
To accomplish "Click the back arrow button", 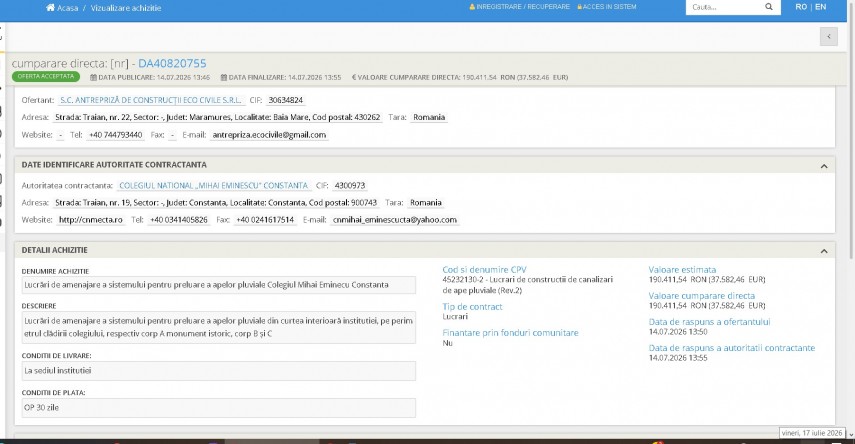I will [x=829, y=37].
